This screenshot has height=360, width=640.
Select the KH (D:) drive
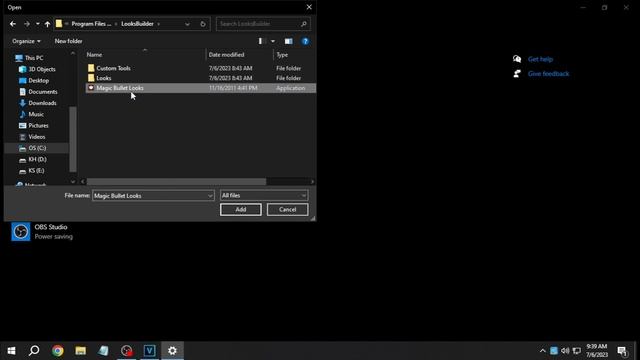pyautogui.click(x=37, y=160)
